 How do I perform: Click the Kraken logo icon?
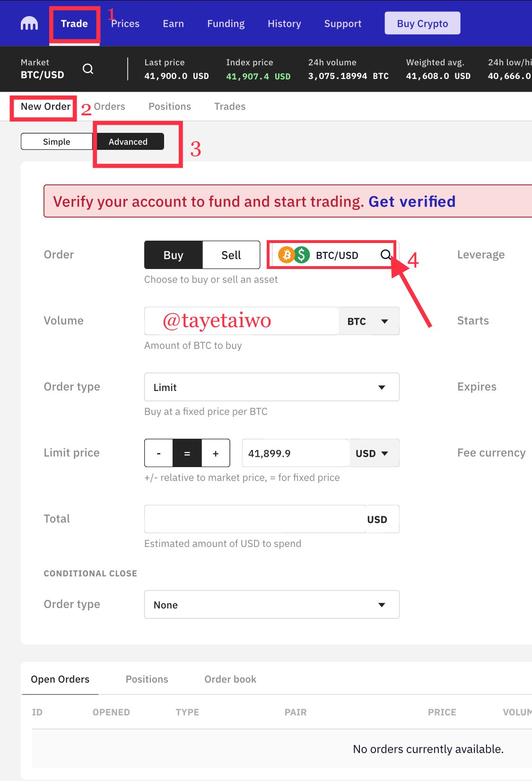pos(29,24)
